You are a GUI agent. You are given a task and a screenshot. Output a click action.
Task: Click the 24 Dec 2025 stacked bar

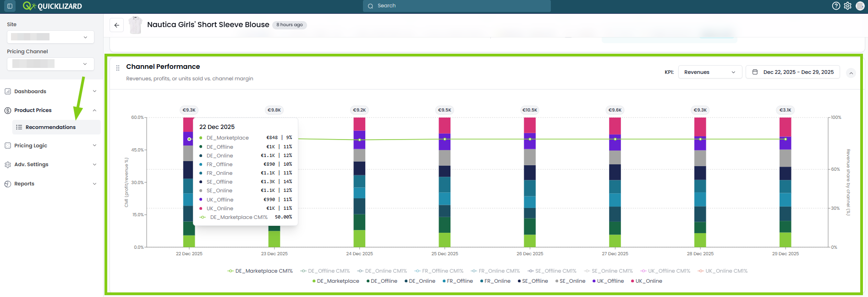coord(359,182)
